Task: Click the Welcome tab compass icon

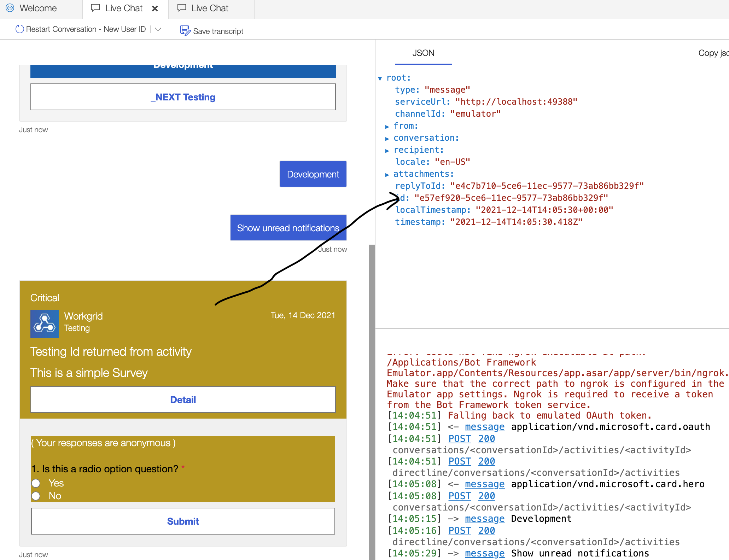Action: (10, 8)
